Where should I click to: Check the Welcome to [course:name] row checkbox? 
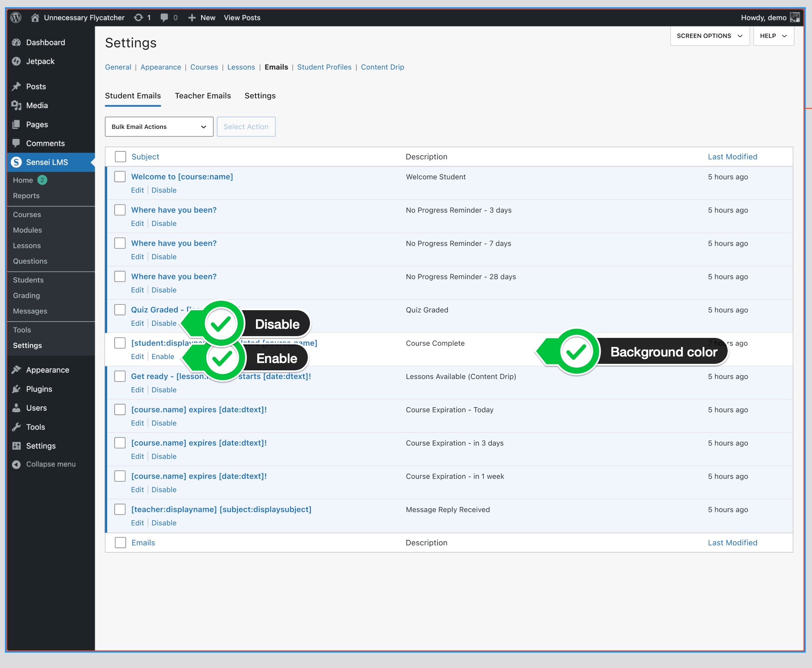point(120,177)
